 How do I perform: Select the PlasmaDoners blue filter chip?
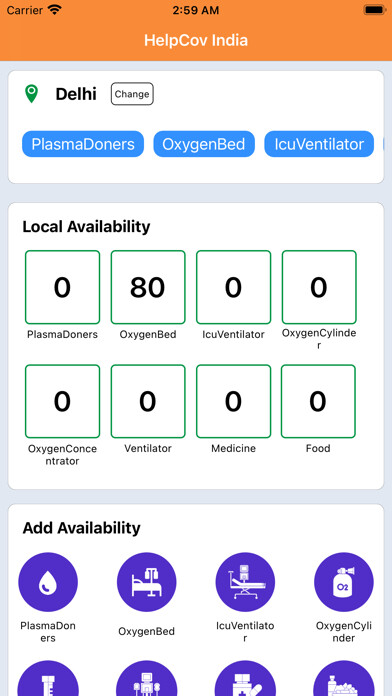click(x=83, y=144)
